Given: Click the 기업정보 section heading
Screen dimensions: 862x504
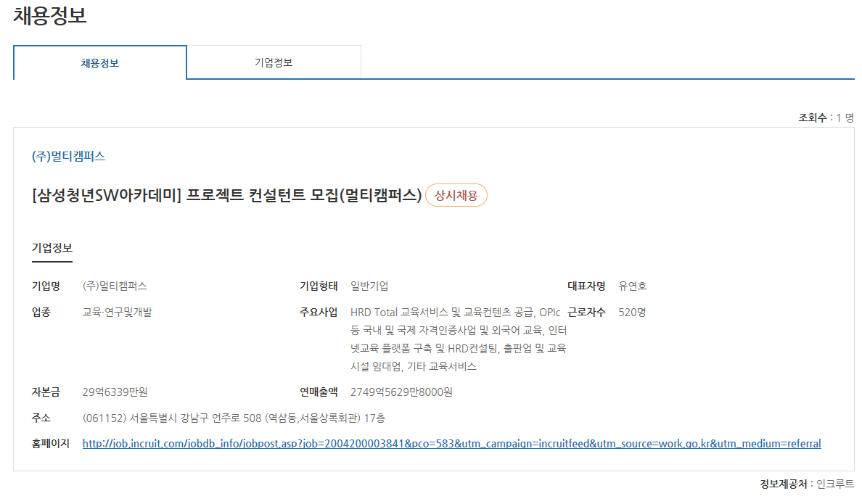Looking at the screenshot, I should point(52,248).
